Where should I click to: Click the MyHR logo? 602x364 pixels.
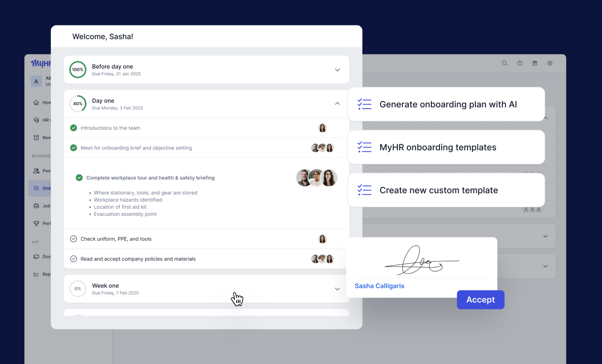click(40, 63)
